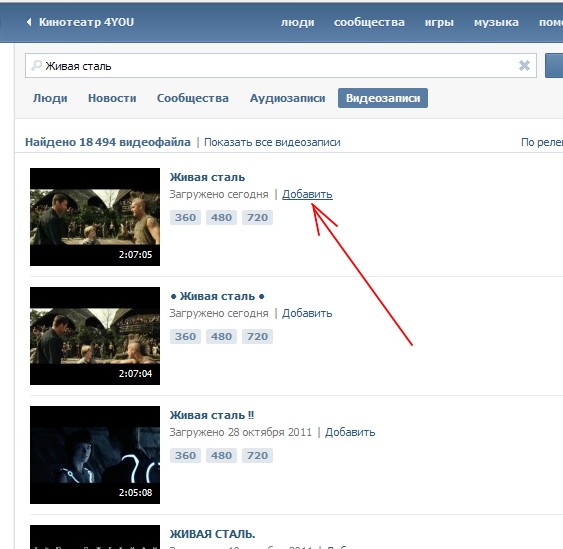Switch to the Люди search tab
The height and width of the screenshot is (549, 563).
click(50, 98)
